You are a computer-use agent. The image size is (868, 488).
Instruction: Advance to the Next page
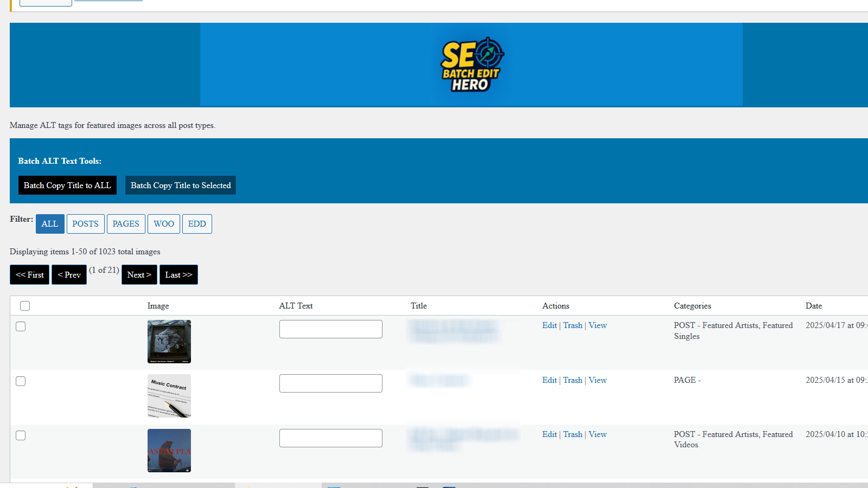pos(139,275)
